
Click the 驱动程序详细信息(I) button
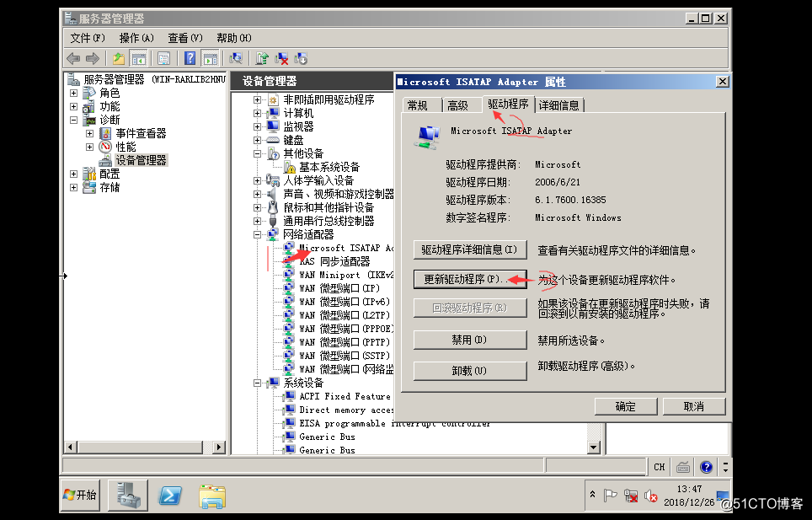pyautogui.click(x=470, y=249)
